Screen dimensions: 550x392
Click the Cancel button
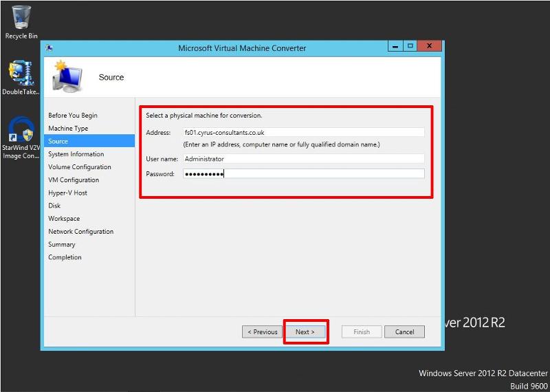point(404,332)
